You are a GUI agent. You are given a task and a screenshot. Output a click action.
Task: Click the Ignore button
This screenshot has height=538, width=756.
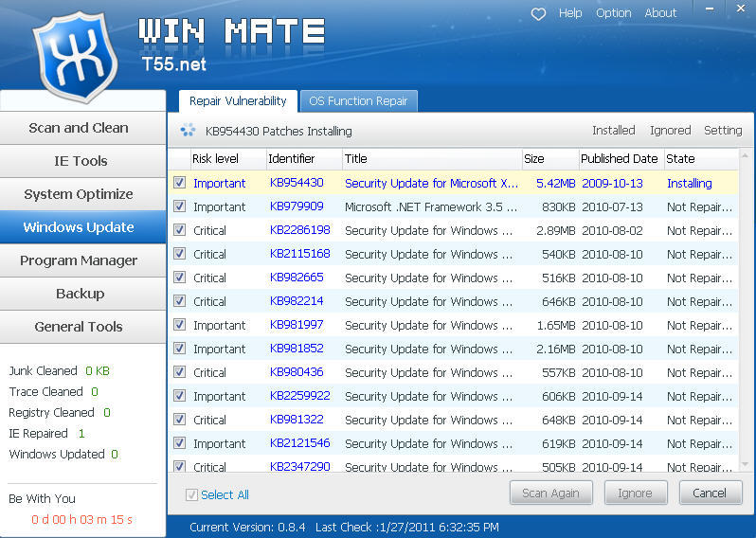tap(636, 493)
